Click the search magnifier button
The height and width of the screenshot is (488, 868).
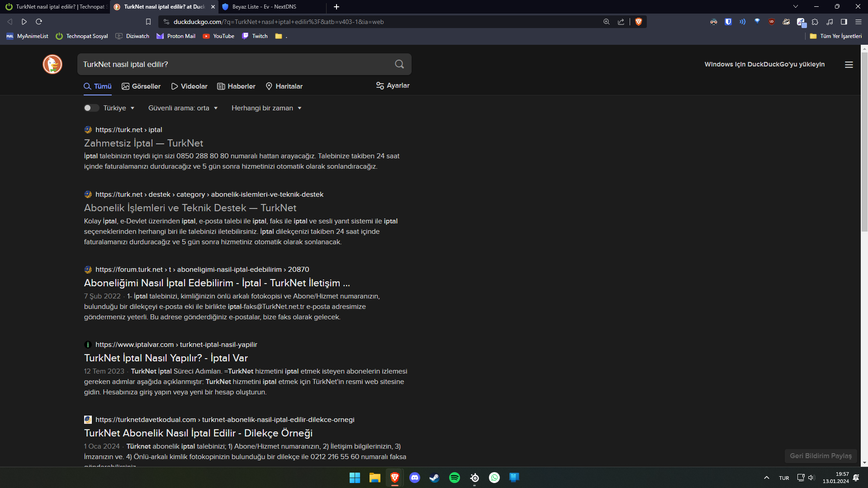click(399, 64)
